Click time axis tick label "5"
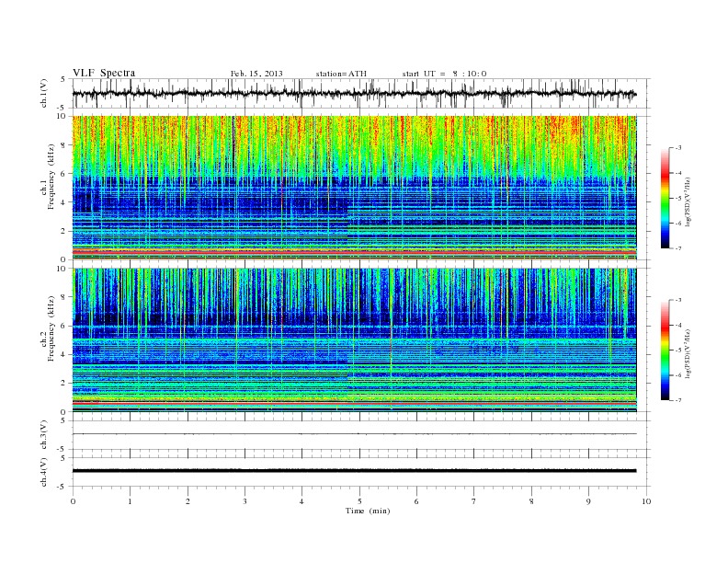The height and width of the screenshot is (563, 728). point(359,501)
